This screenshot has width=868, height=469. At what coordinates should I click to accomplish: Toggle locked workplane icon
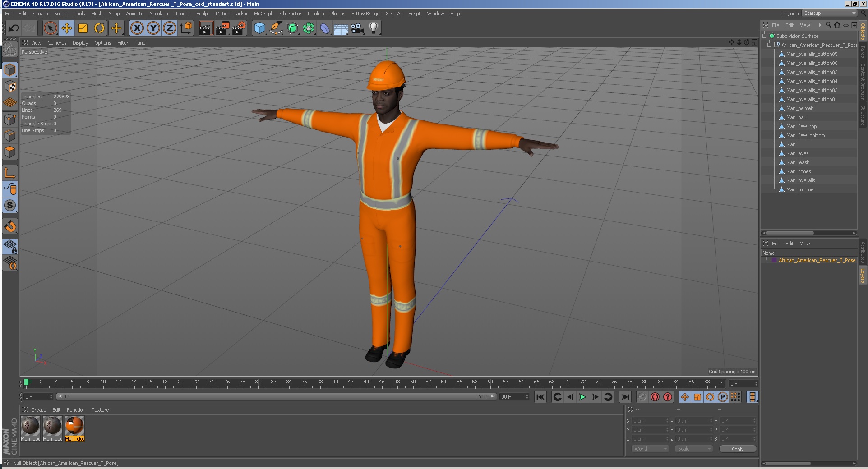pos(10,246)
